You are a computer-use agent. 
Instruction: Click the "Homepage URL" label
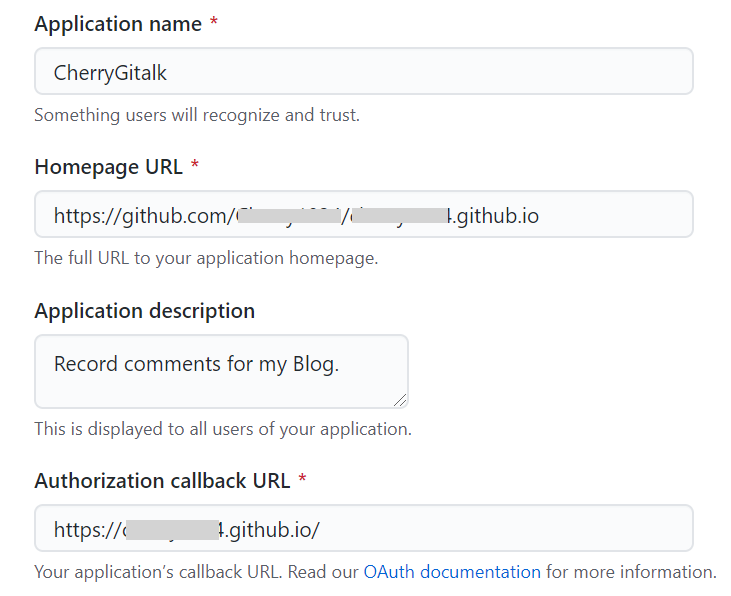[108, 167]
